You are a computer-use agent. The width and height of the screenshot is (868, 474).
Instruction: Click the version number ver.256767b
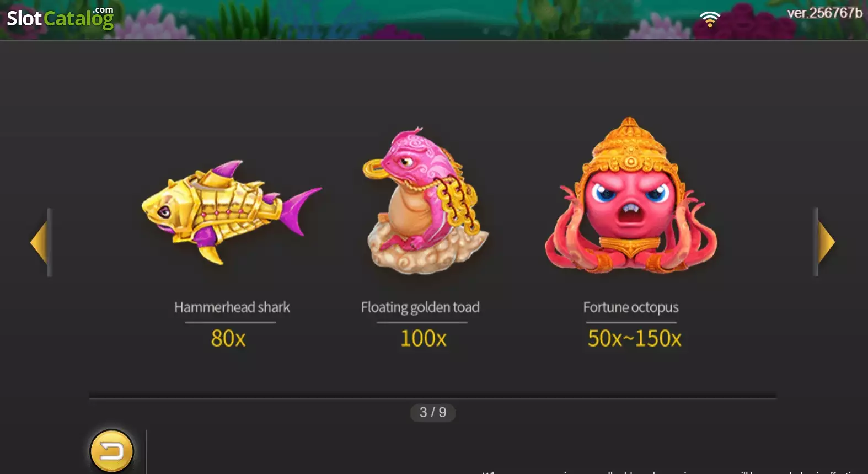coord(824,13)
